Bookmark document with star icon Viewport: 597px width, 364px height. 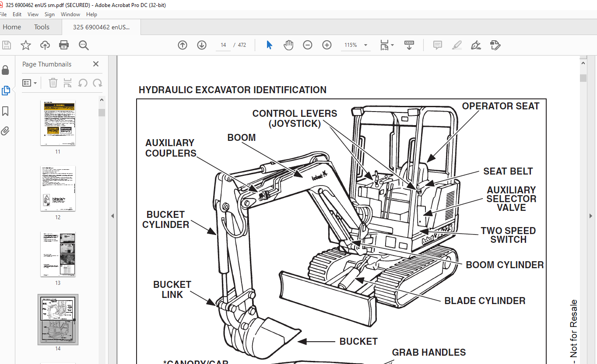[x=26, y=45]
